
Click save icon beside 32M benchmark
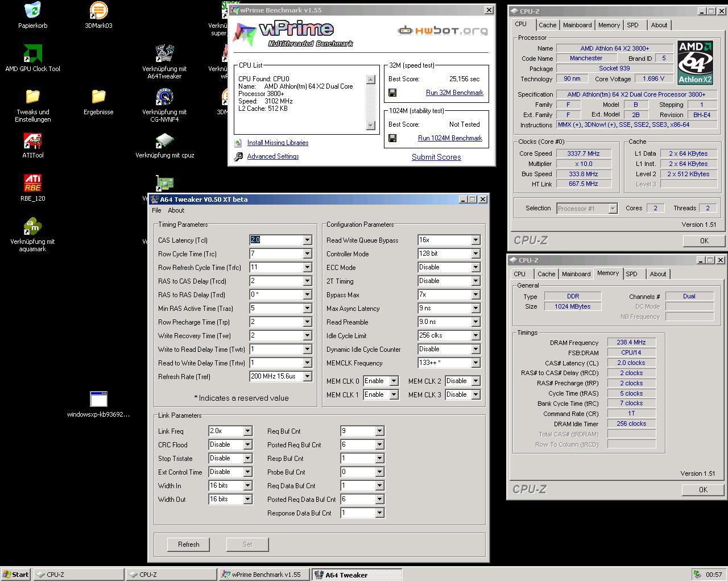(x=392, y=93)
